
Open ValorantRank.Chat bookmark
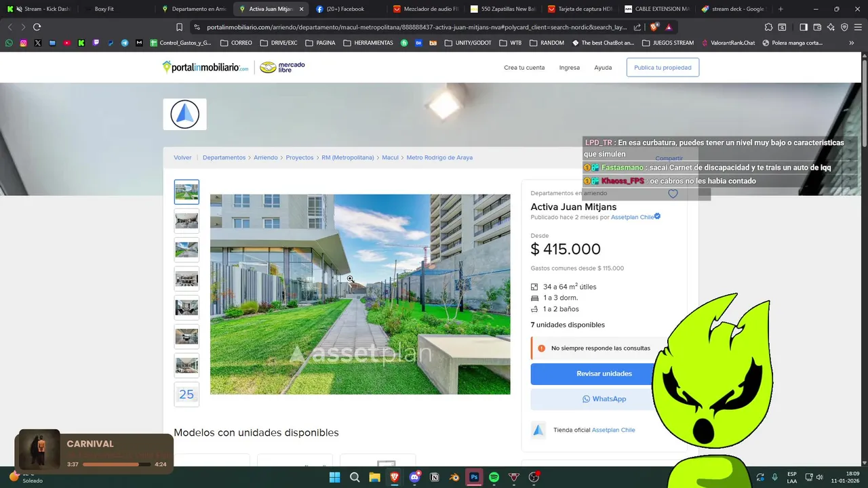pos(728,43)
